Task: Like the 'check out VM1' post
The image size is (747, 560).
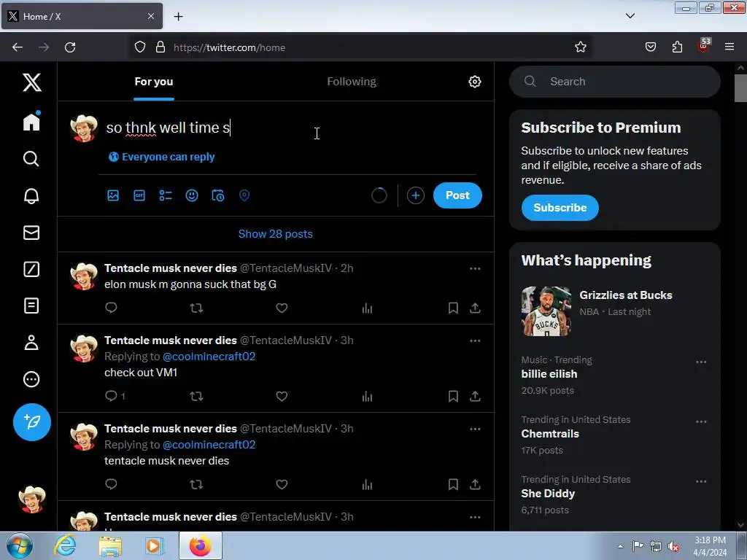Action: click(x=282, y=396)
